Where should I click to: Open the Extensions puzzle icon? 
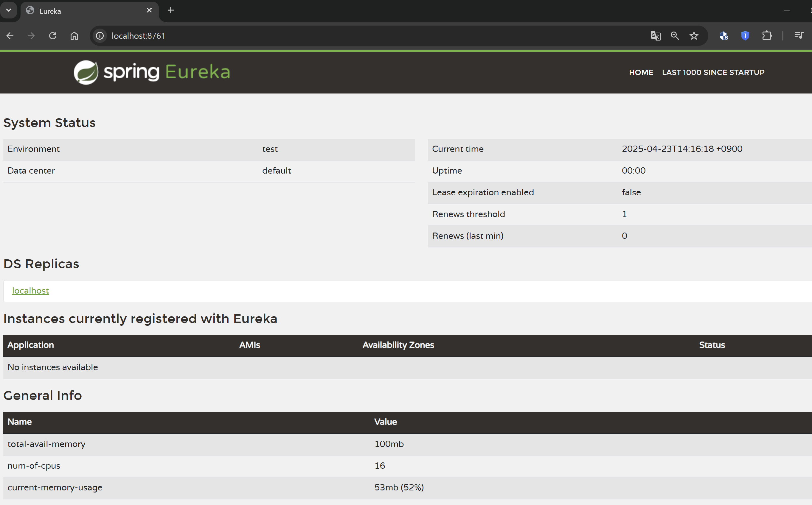pyautogui.click(x=767, y=36)
